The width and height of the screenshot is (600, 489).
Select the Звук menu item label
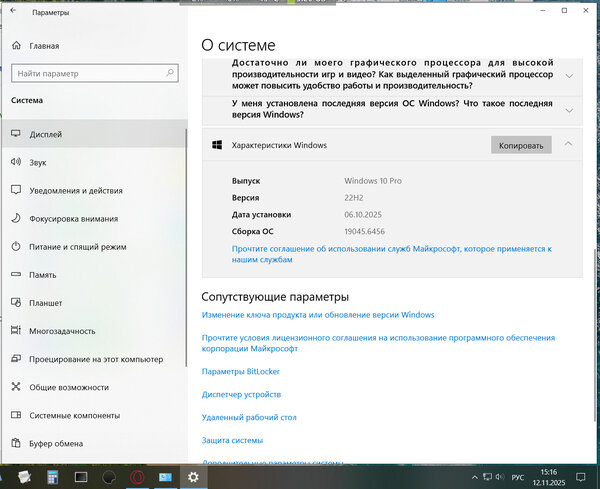point(38,163)
